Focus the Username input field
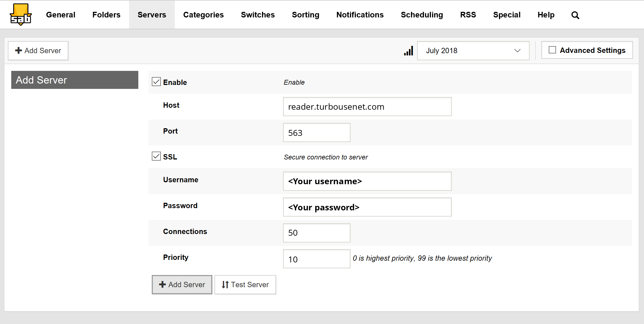This screenshot has height=324, width=644. (367, 181)
